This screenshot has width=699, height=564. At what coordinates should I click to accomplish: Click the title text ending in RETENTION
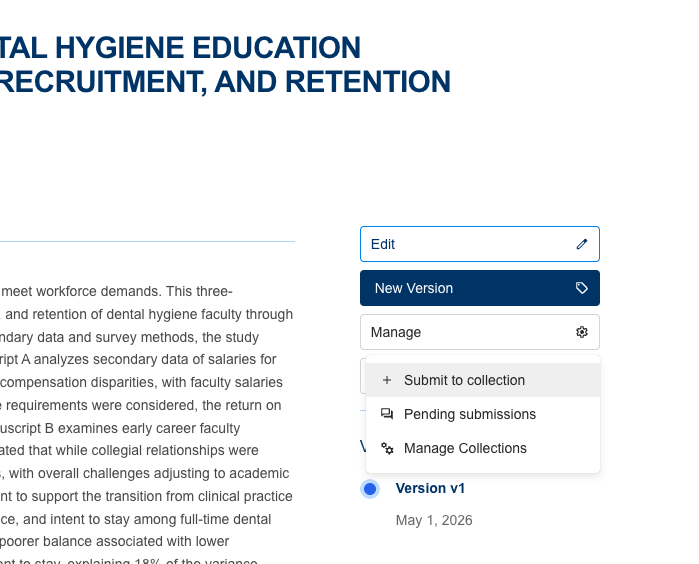[x=225, y=65]
